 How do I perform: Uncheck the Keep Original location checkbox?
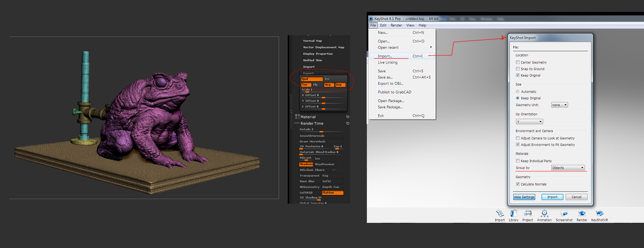(518, 75)
